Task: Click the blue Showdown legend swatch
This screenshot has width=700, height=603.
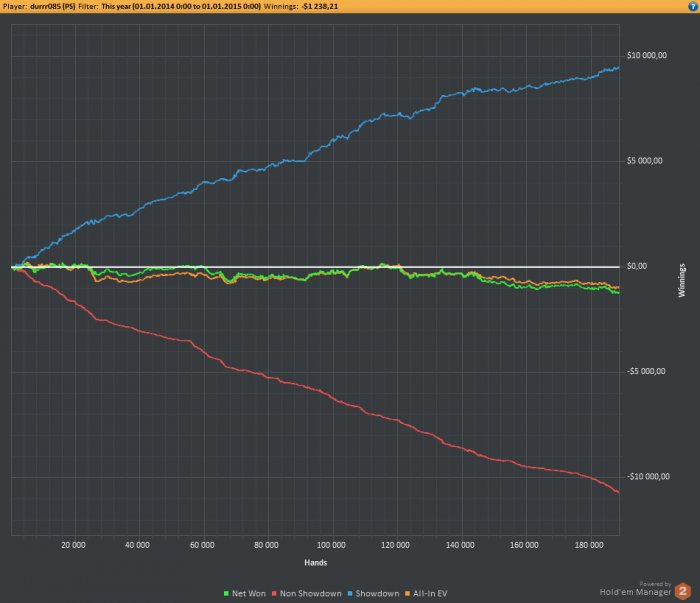Action: coord(350,594)
